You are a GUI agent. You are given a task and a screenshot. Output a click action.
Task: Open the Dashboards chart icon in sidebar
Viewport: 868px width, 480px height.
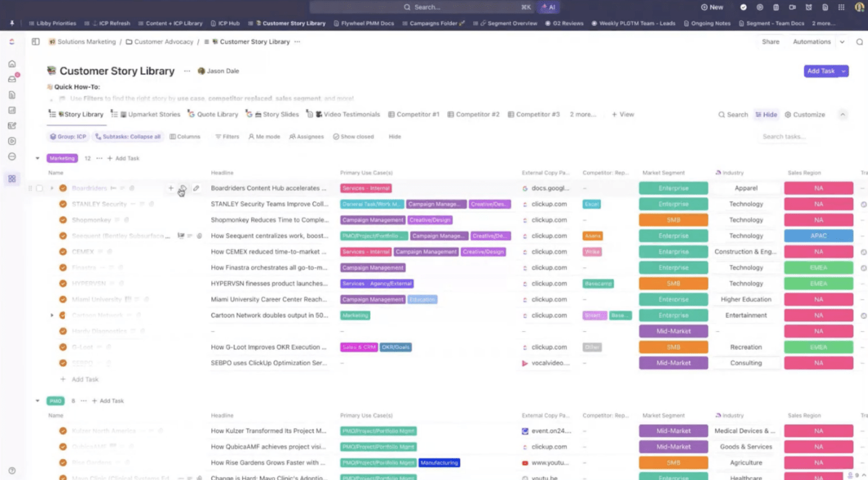(x=12, y=110)
